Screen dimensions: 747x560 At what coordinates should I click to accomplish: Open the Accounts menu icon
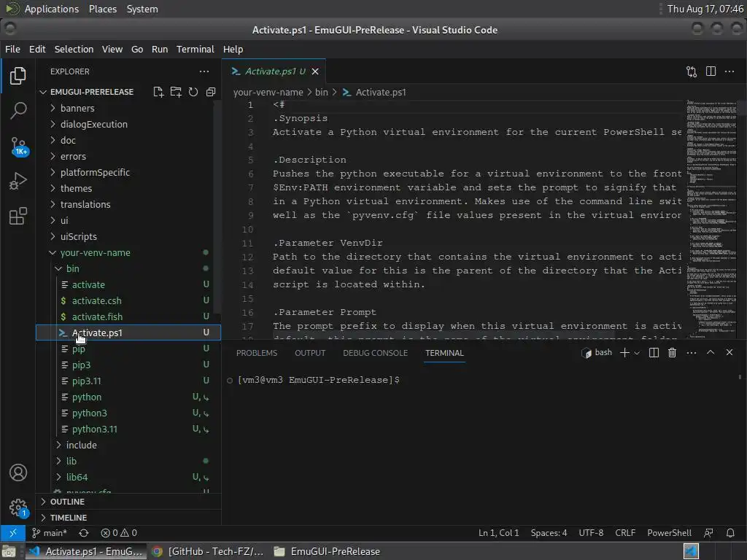(x=18, y=472)
